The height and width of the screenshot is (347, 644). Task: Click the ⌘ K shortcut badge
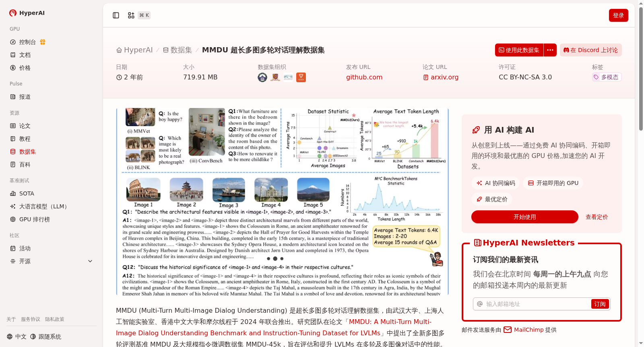coord(144,15)
